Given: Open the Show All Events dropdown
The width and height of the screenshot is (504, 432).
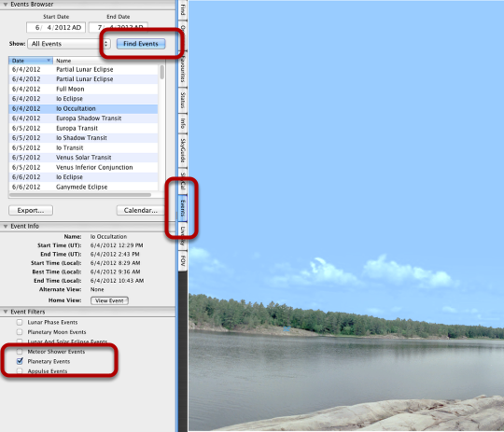Looking at the screenshot, I should click(x=69, y=44).
